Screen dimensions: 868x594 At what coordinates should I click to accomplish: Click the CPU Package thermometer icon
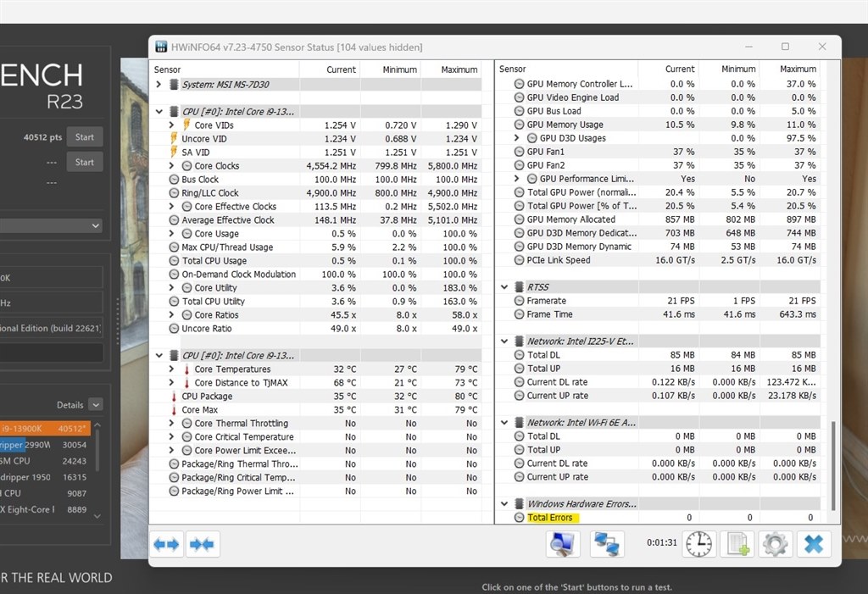pos(174,397)
